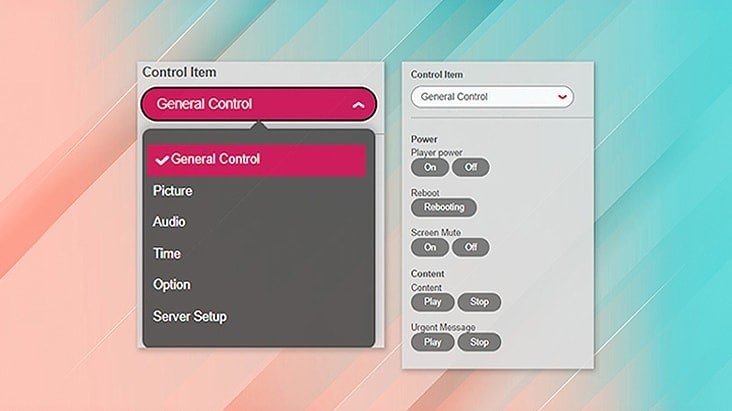
Task: Select the highlighted General Control menu entry
Action: point(257,159)
